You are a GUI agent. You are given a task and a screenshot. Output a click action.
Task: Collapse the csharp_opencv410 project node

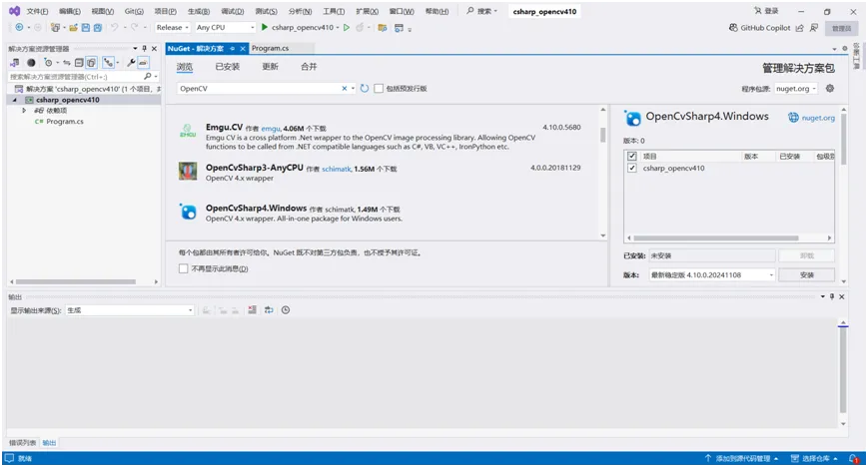pos(15,100)
